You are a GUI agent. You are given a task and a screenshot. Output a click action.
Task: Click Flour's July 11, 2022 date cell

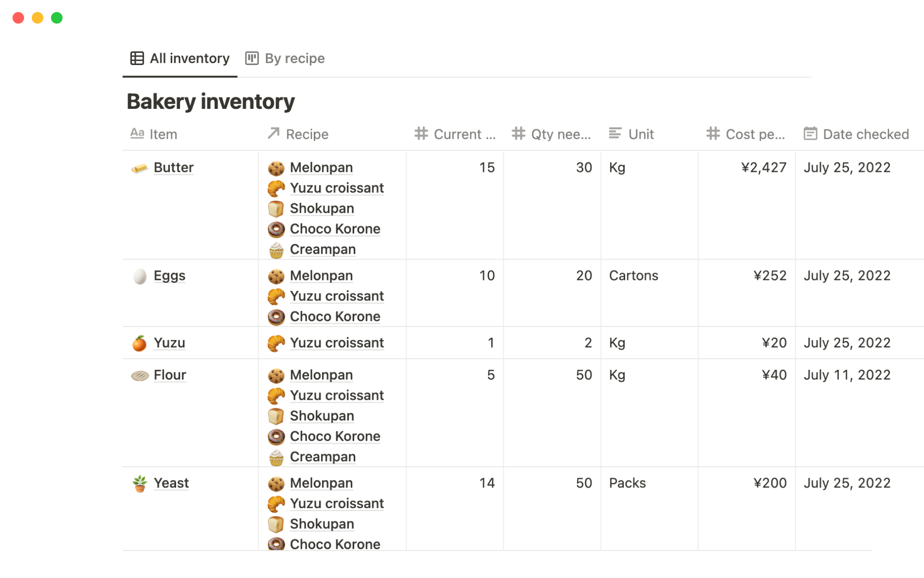click(847, 375)
